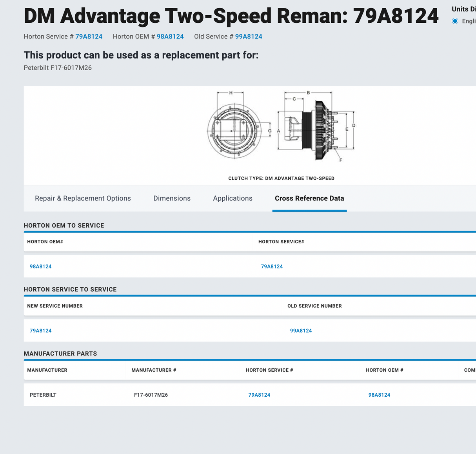This screenshot has width=476, height=454.
Task: Click the HORTON OEM TO SERVICE heading
Action: (x=64, y=225)
